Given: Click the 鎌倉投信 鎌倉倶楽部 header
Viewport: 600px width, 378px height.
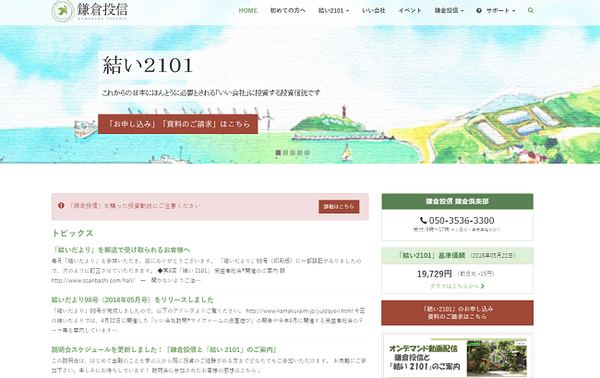Looking at the screenshot, I should pos(457,201).
